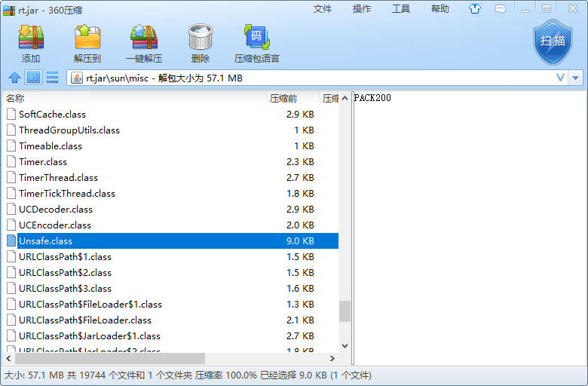Open the 文件 (File) menu
This screenshot has height=386, width=588.
pyautogui.click(x=323, y=8)
